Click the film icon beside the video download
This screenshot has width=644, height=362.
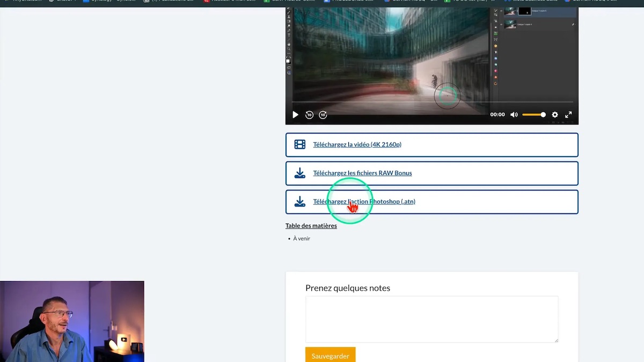click(x=300, y=144)
